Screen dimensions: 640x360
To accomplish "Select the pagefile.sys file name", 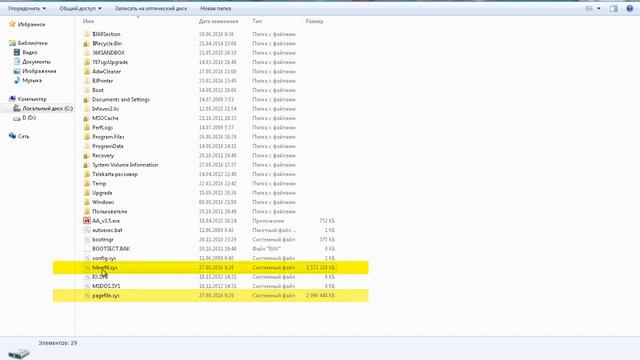I will click(x=106, y=296).
